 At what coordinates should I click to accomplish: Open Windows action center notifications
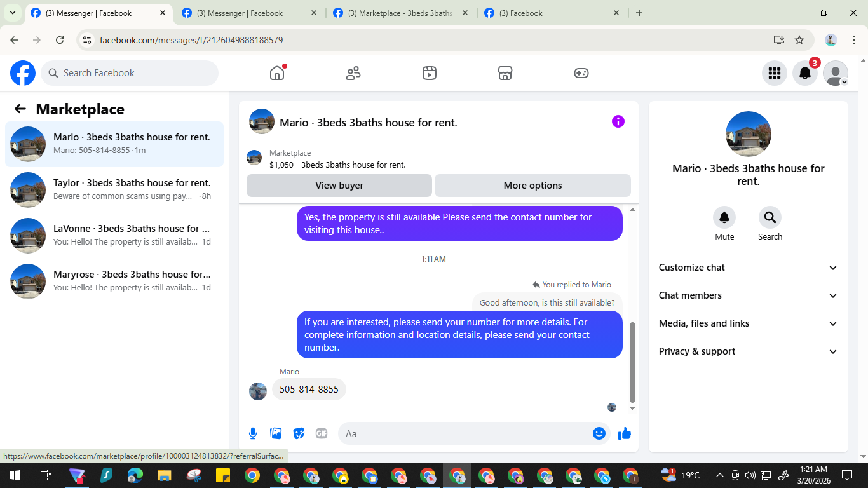point(847,475)
